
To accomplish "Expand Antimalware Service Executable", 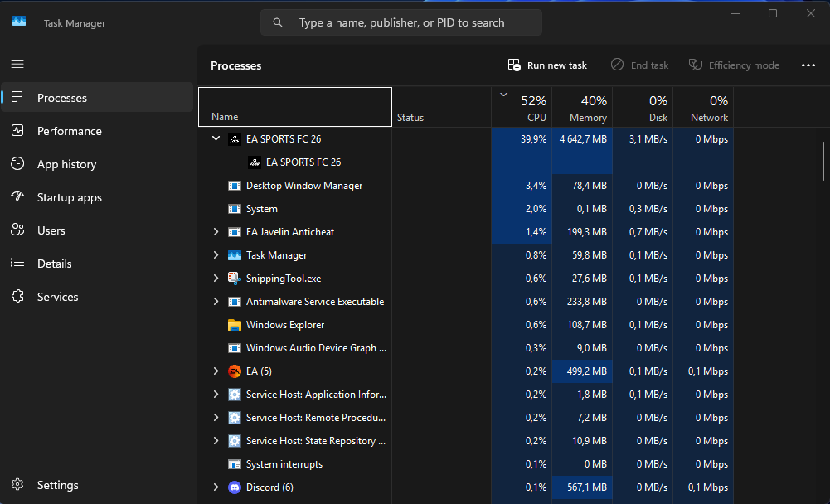I will 216,302.
